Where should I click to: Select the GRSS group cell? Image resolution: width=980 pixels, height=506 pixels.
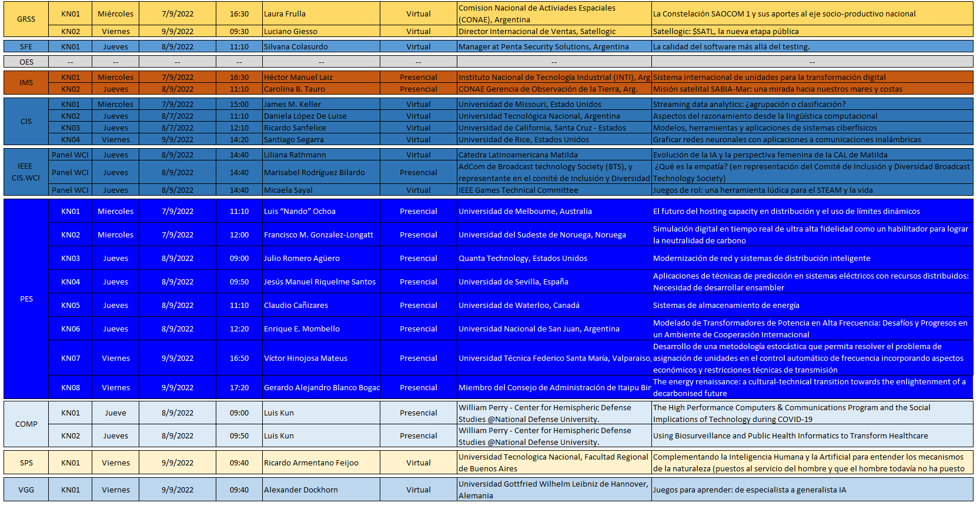point(26,19)
